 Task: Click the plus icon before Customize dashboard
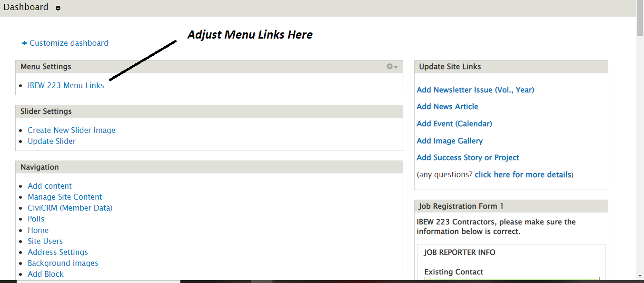24,43
